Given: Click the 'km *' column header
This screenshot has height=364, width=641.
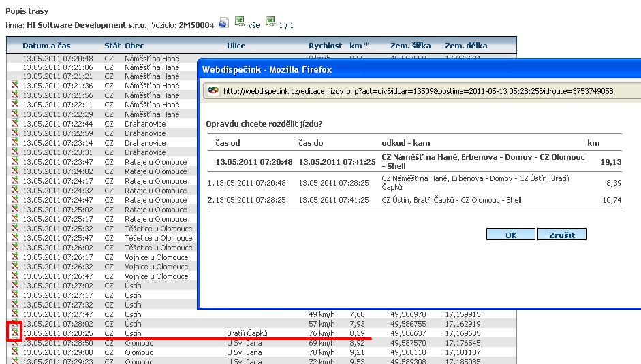Looking at the screenshot, I should click(x=359, y=46).
